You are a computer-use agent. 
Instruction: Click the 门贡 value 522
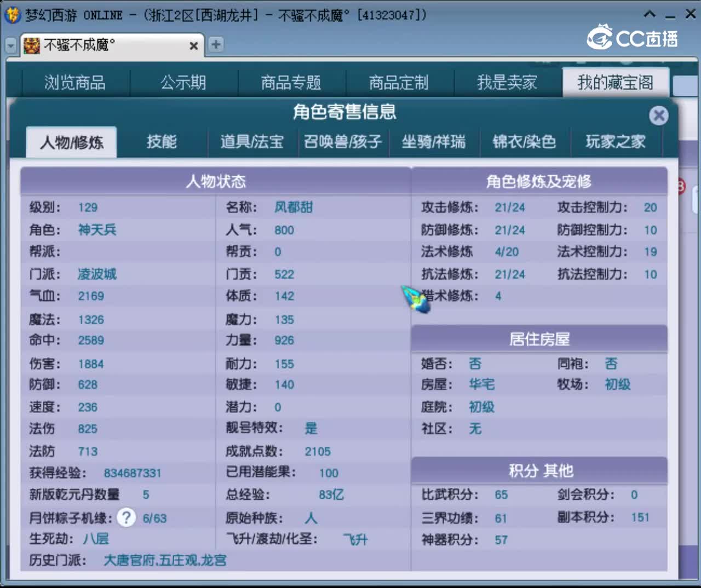(x=284, y=274)
